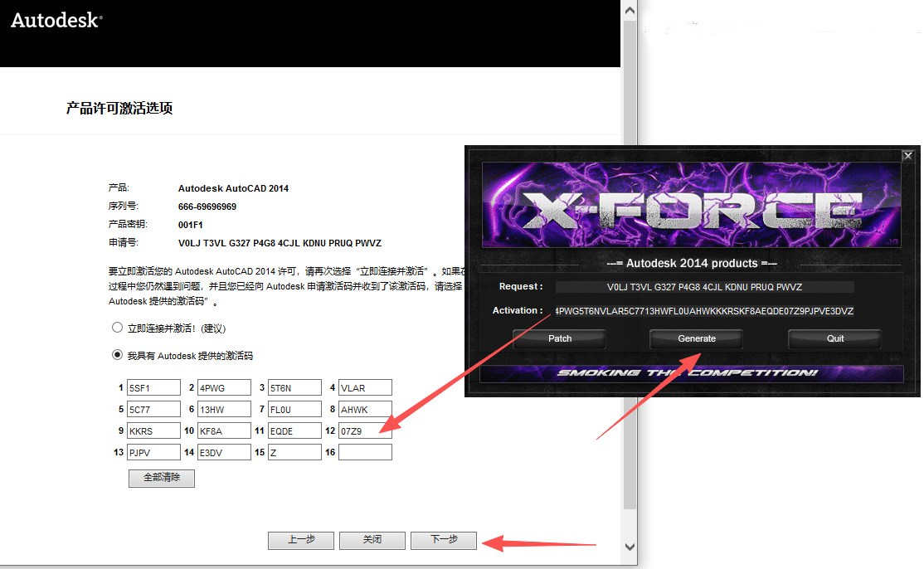Select the "我具有 Autodesk 提供的激活码" radio option
The height and width of the screenshot is (569, 924).
pyautogui.click(x=118, y=355)
